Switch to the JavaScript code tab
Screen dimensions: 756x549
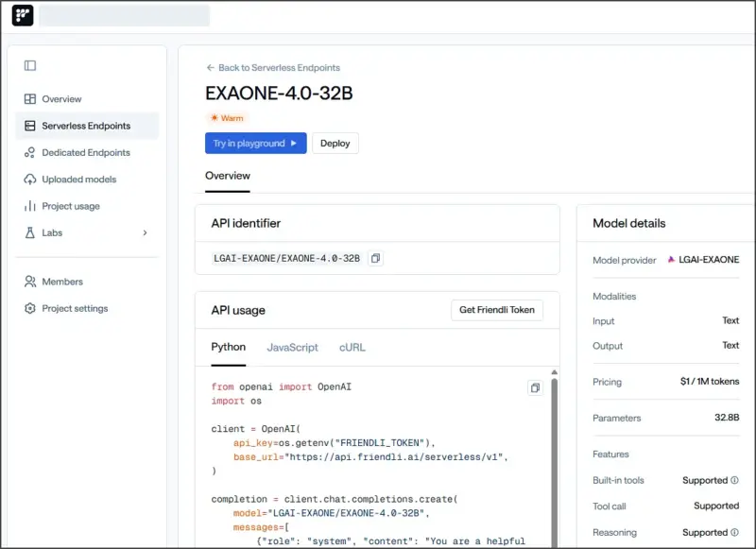[x=293, y=348]
